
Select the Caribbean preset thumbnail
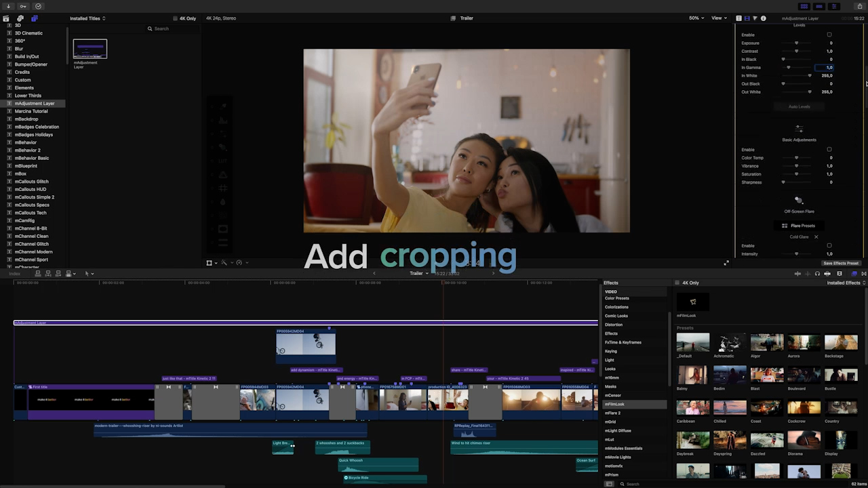(692, 407)
